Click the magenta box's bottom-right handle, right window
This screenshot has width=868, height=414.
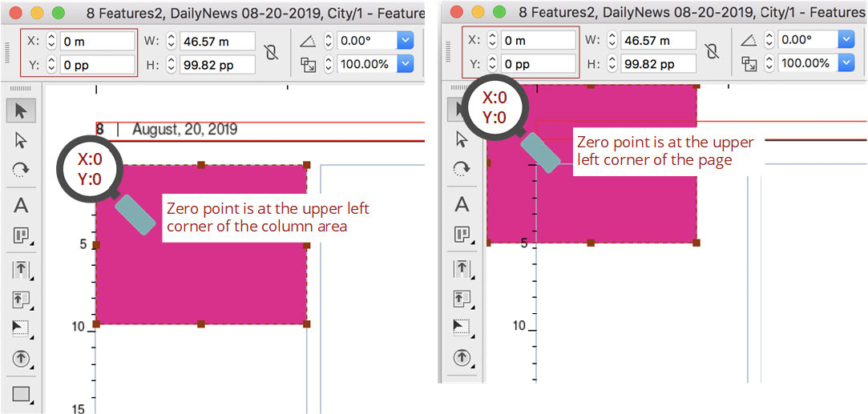[696, 243]
